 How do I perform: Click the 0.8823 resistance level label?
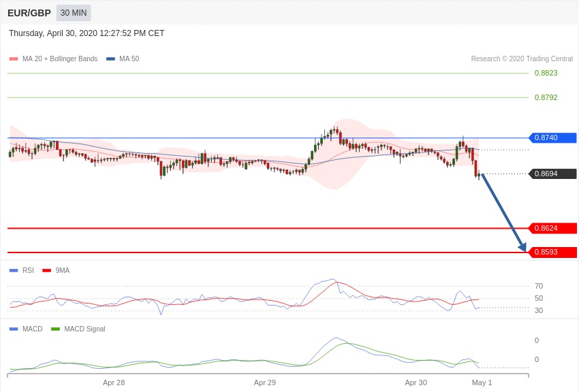(546, 73)
